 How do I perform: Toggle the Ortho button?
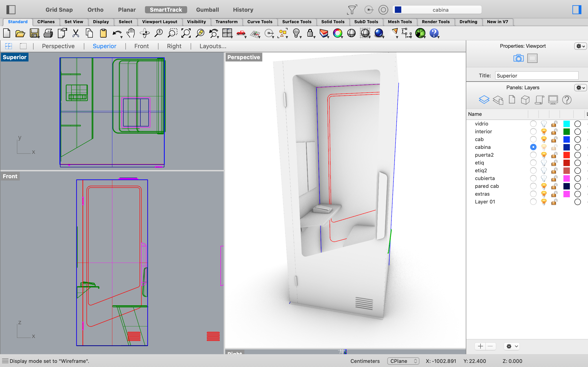click(95, 10)
